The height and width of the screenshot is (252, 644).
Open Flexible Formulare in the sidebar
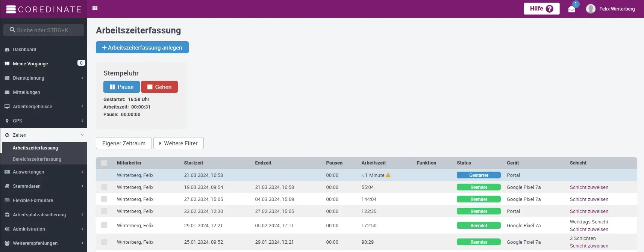tap(33, 201)
